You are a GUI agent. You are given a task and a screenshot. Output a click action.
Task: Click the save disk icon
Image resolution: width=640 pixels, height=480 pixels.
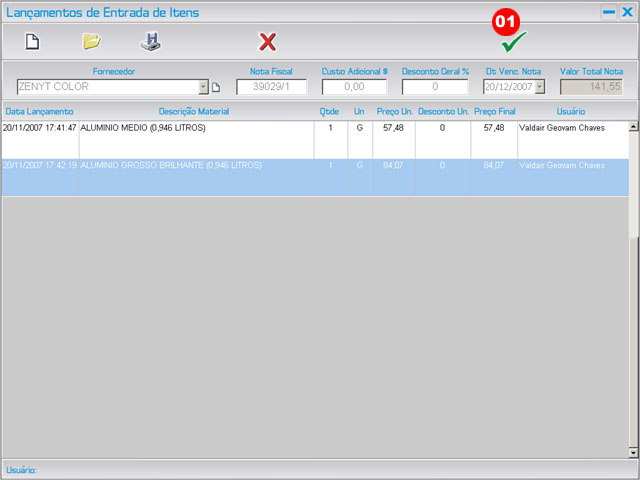150,42
